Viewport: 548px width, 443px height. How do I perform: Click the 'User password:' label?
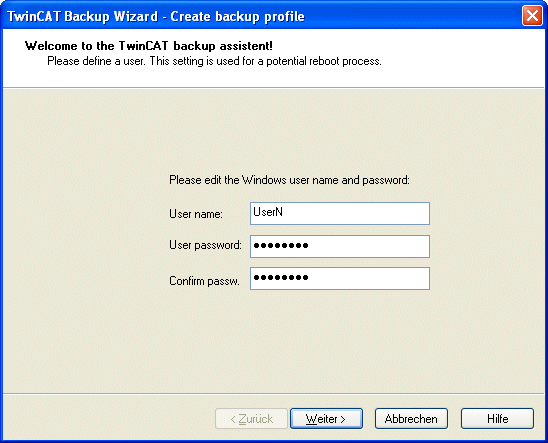click(205, 245)
